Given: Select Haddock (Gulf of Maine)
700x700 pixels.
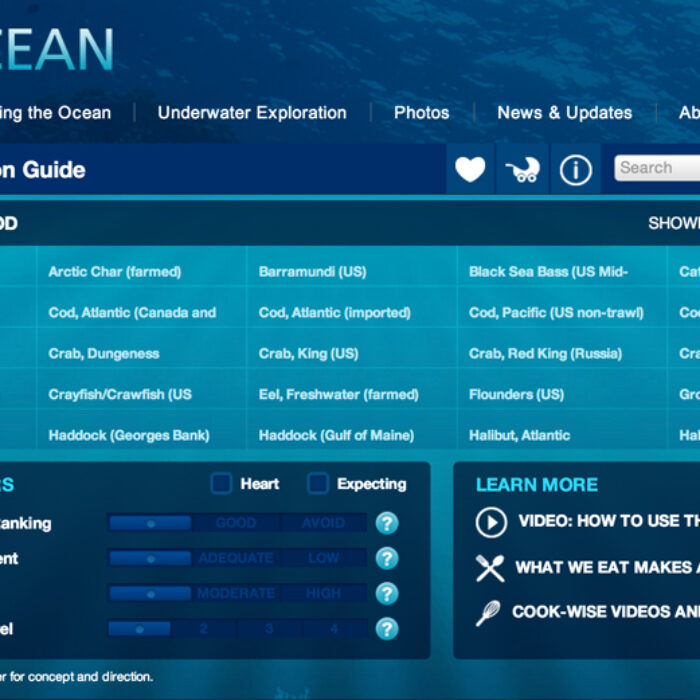Looking at the screenshot, I should tap(337, 435).
